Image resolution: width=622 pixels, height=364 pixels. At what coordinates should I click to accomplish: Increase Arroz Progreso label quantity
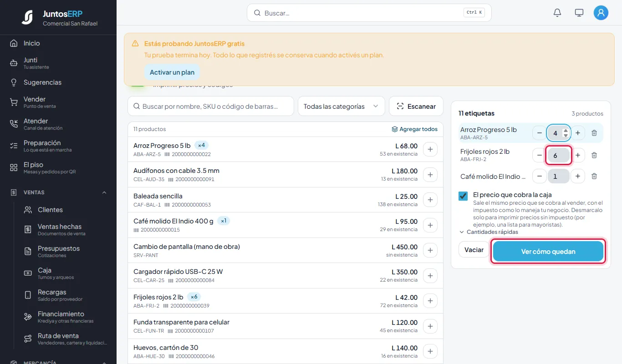click(x=578, y=133)
